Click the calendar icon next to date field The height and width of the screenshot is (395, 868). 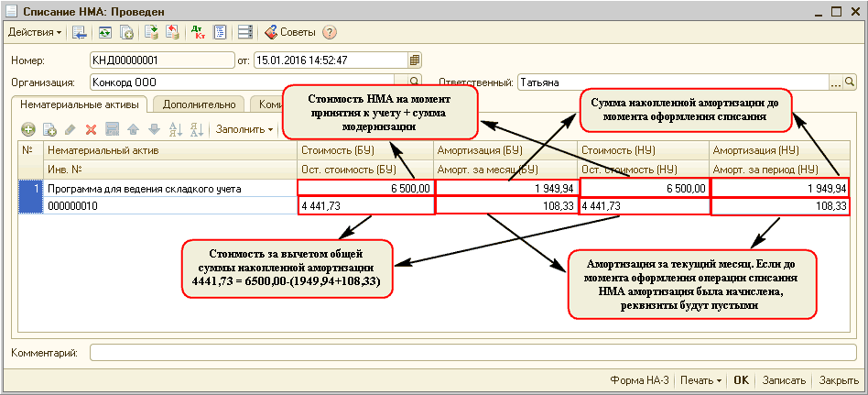pos(415,60)
